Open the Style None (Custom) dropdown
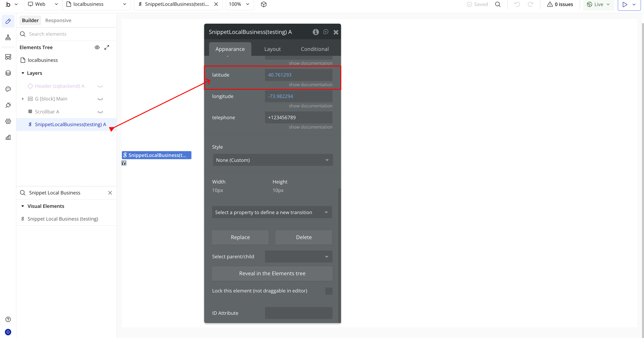Screen dimensions: 644x338 point(273,160)
